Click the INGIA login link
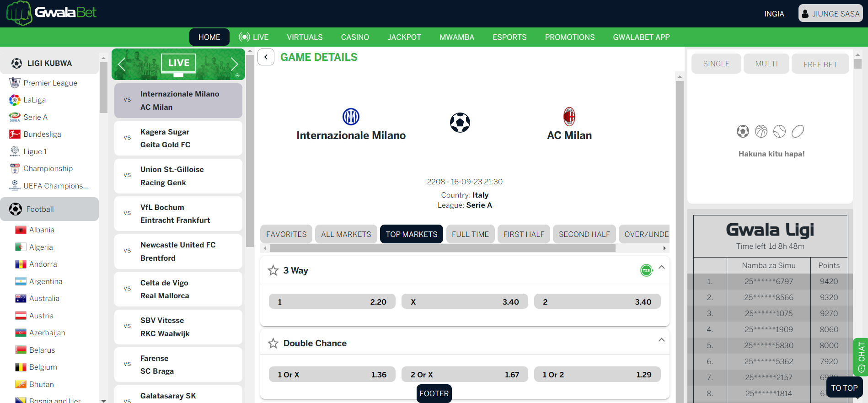This screenshot has height=403, width=868. click(x=774, y=14)
